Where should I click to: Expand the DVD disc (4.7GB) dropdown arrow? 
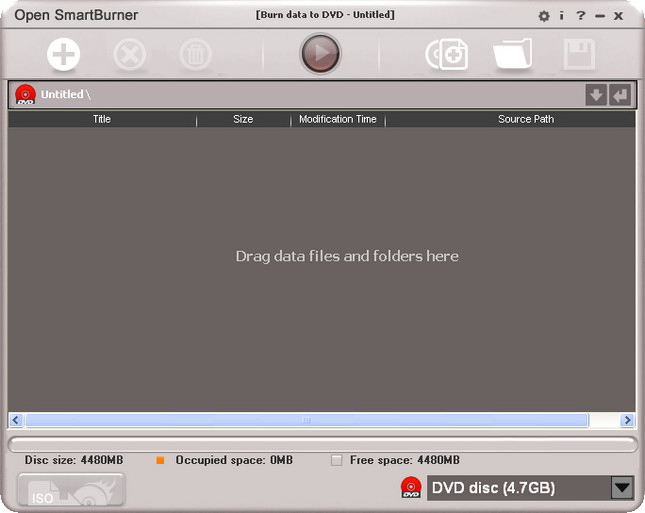622,488
